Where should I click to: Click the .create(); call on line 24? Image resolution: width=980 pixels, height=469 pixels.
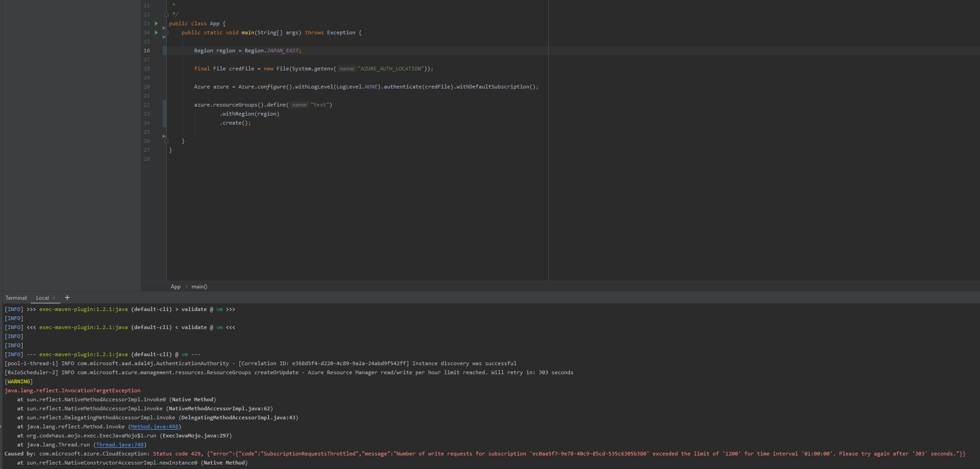[x=235, y=123]
